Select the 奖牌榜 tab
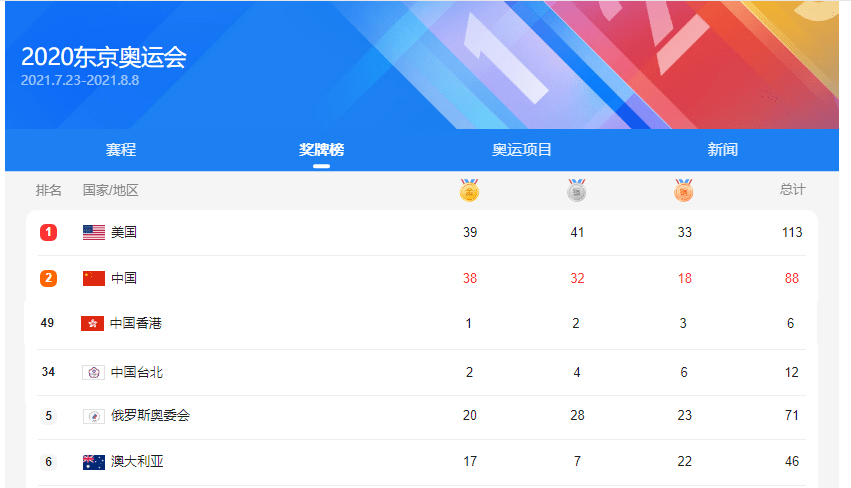851x488 pixels. pyautogui.click(x=321, y=150)
